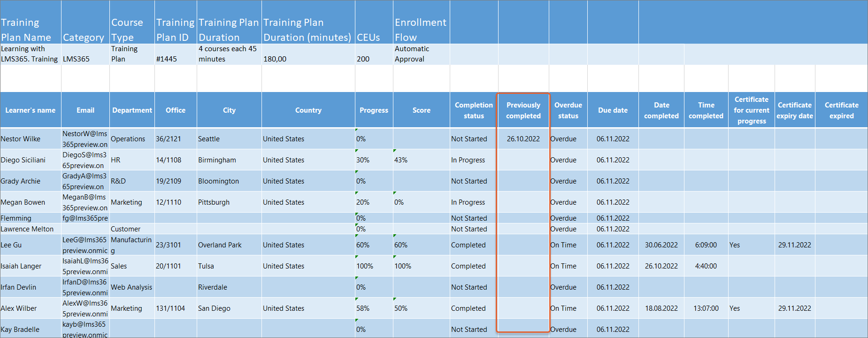The width and height of the screenshot is (868, 338).
Task: Select the Due date column header
Action: tap(613, 110)
